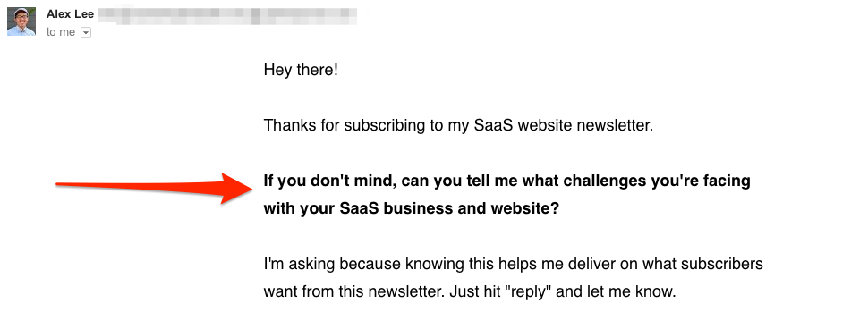Click the bold 'If you don't mind' line

point(506,181)
